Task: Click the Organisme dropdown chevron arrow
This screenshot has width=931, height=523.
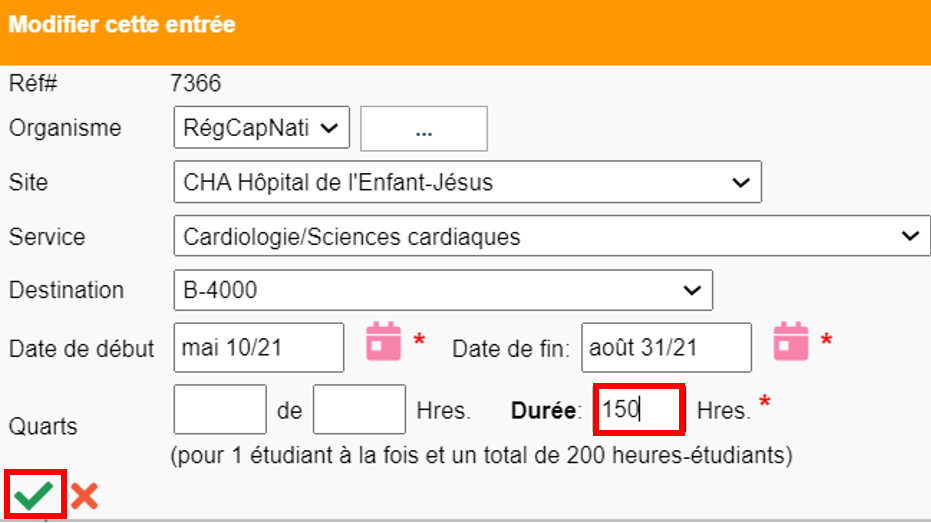Action: click(329, 128)
